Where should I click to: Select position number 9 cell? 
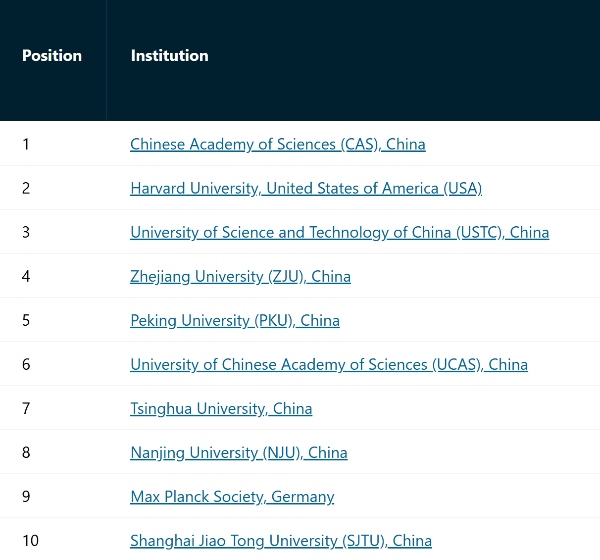click(x=53, y=496)
